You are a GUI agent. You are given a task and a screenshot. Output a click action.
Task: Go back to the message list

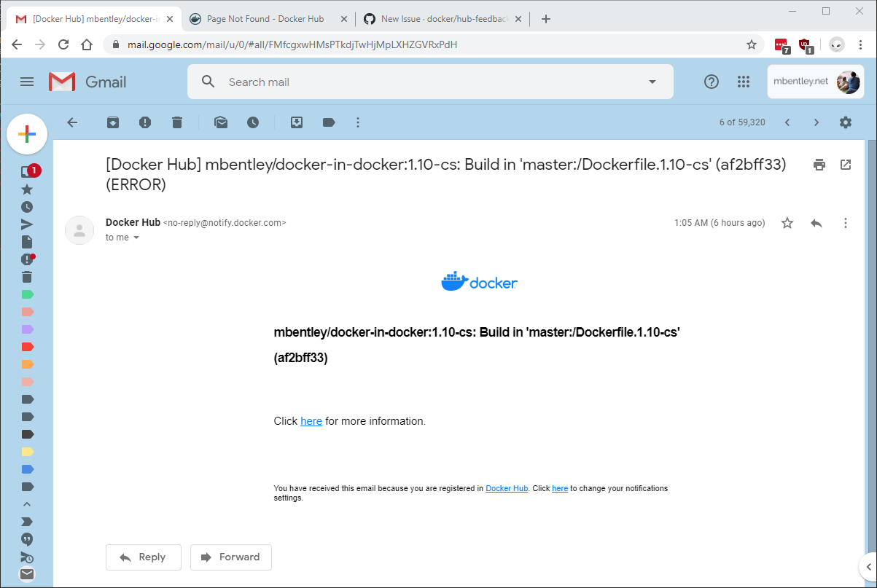pyautogui.click(x=72, y=122)
